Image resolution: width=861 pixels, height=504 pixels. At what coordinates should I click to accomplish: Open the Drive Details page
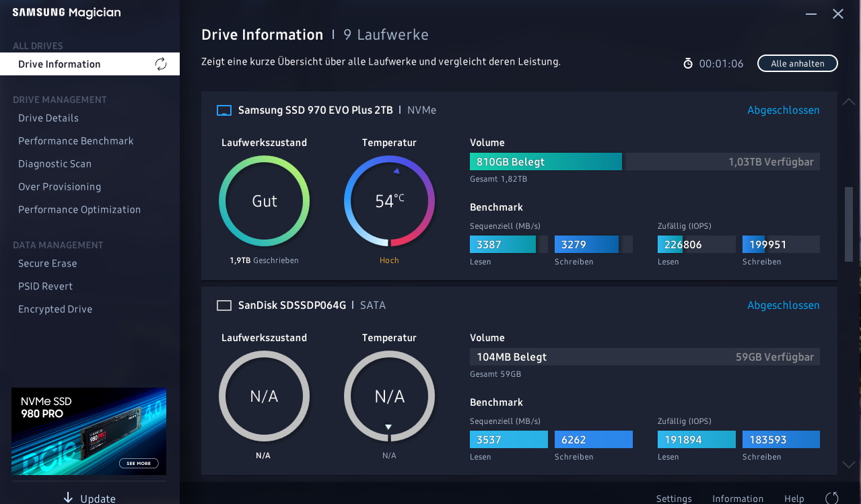48,118
